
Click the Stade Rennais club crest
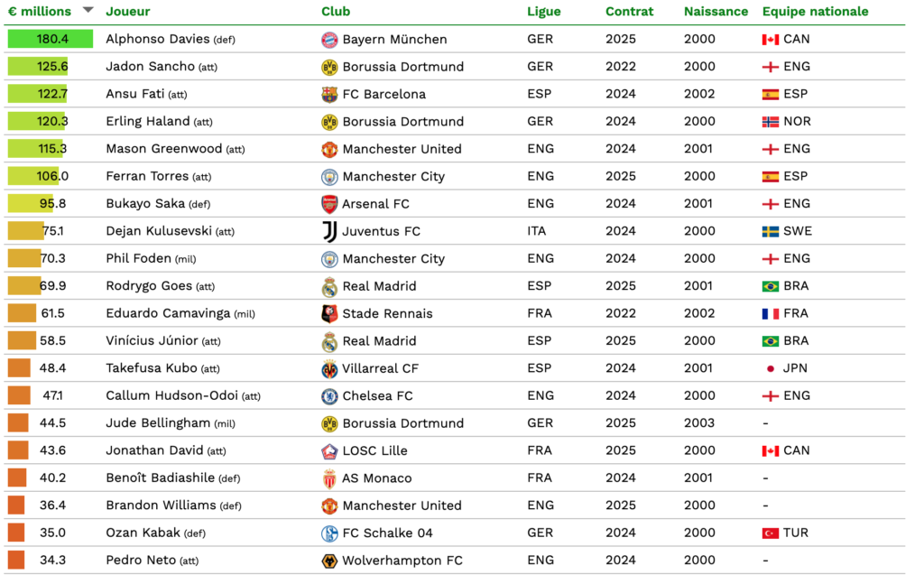[329, 314]
